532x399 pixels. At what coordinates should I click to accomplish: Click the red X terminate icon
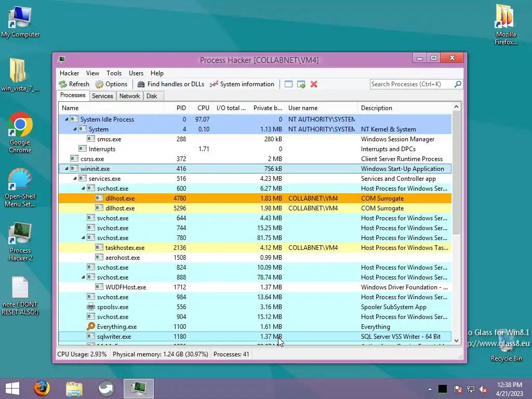tap(314, 84)
